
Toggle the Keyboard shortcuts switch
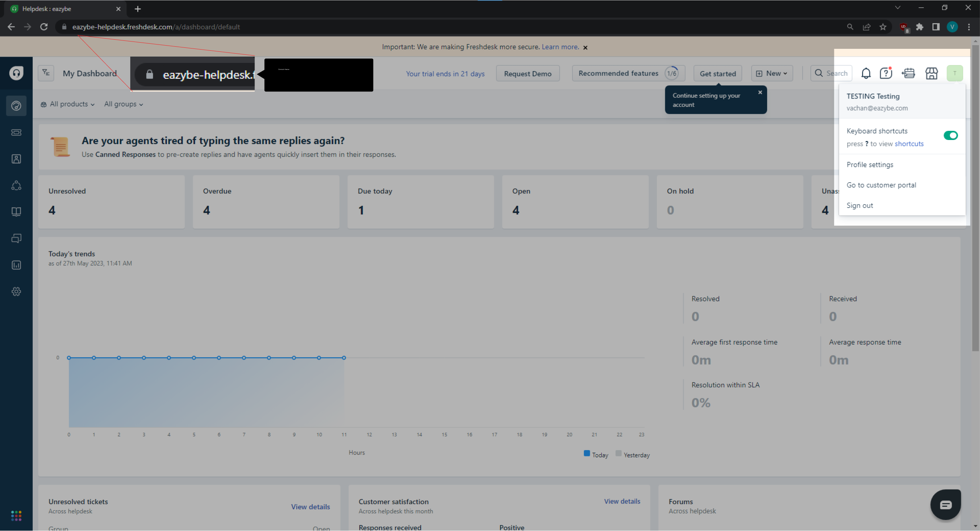coord(950,135)
